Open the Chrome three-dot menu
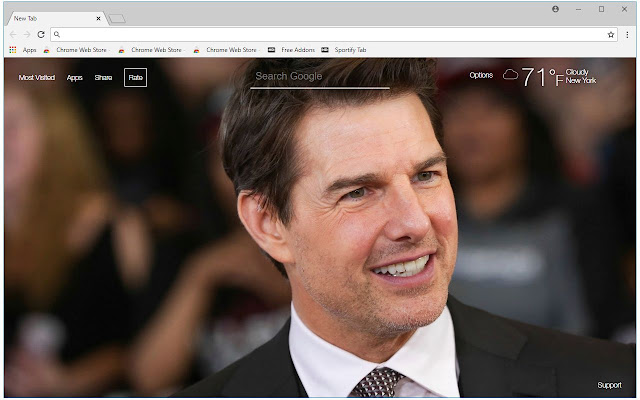640x400 pixels. pos(627,35)
